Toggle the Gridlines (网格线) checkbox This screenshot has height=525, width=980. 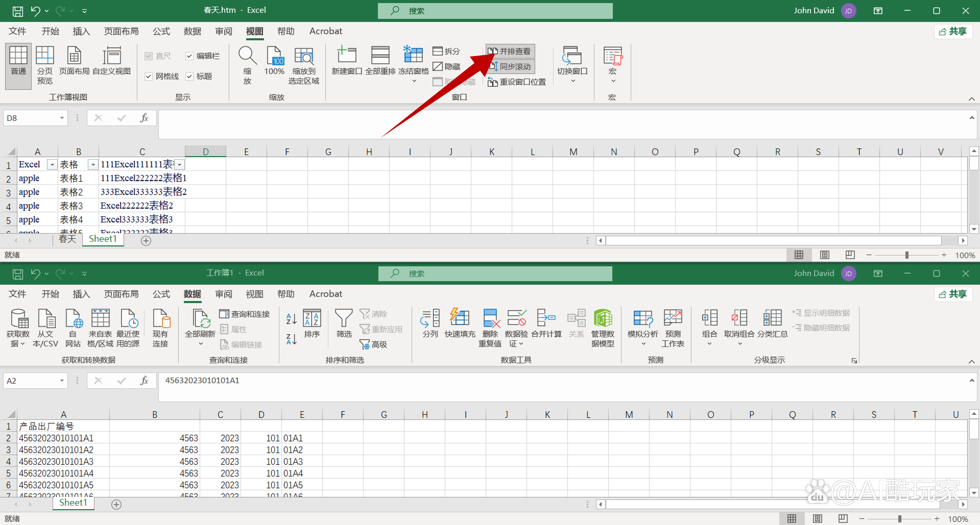[x=148, y=76]
